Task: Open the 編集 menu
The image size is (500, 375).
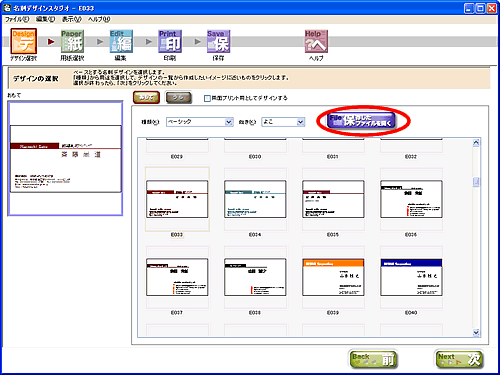Action: (x=45, y=19)
